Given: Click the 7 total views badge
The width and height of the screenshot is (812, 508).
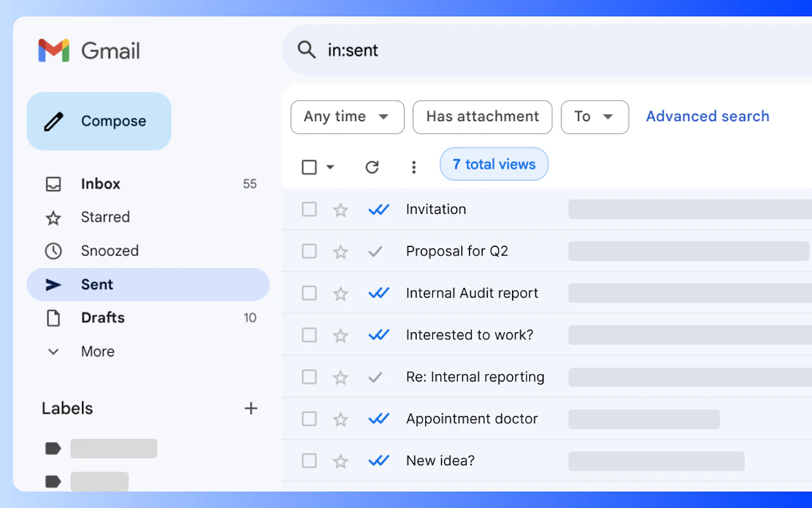Looking at the screenshot, I should pyautogui.click(x=494, y=164).
